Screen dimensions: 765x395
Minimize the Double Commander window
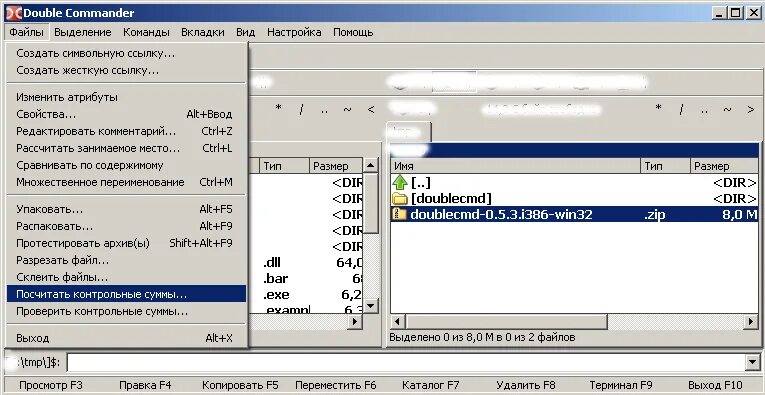[x=720, y=13]
